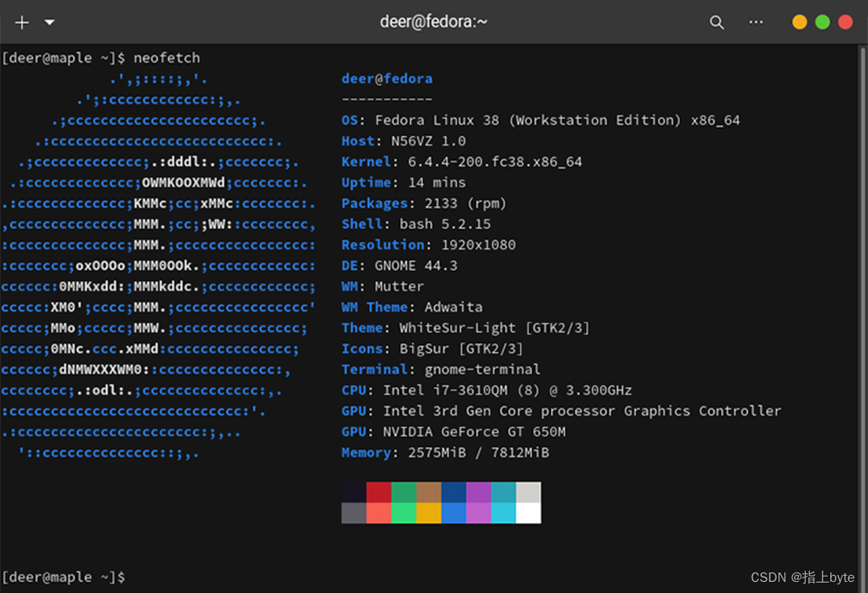Select the blue deer@fedora header text
Screen dimensions: 868x593
pos(386,78)
